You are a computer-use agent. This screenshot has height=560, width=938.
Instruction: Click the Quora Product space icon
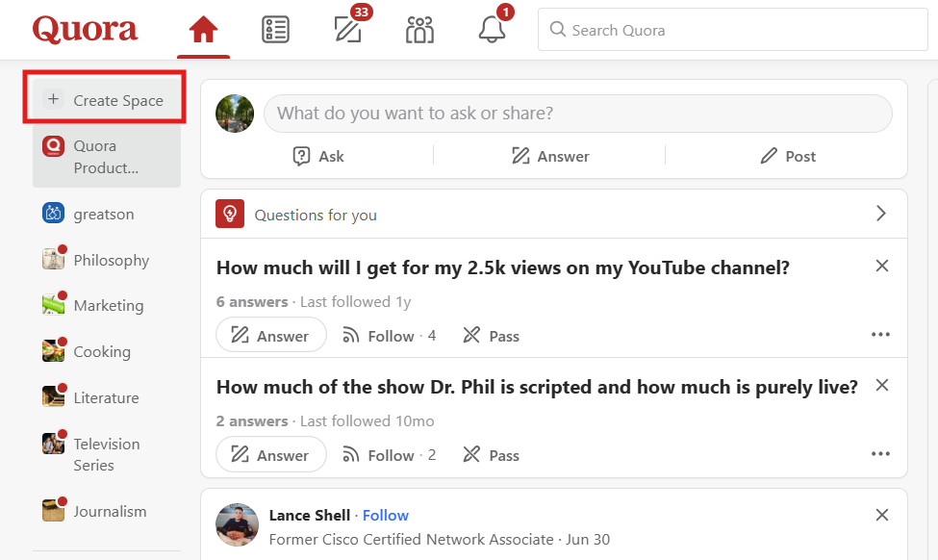coord(53,146)
